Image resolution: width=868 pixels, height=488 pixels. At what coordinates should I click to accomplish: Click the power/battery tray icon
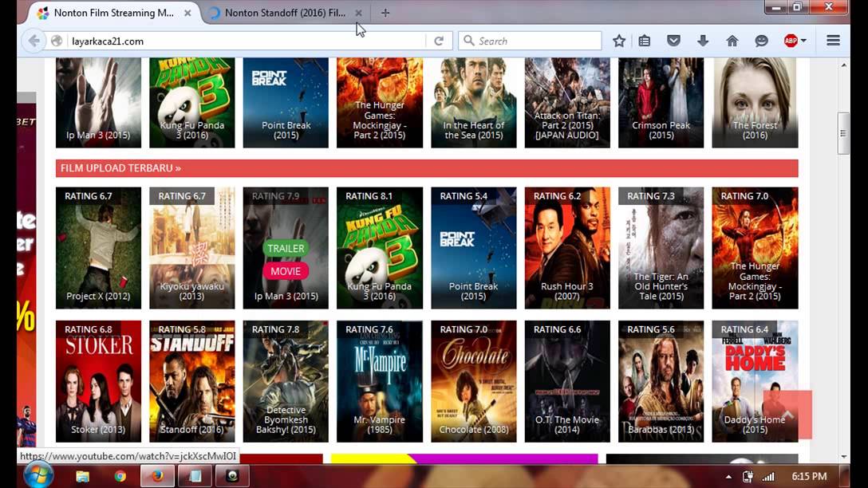[x=748, y=476]
